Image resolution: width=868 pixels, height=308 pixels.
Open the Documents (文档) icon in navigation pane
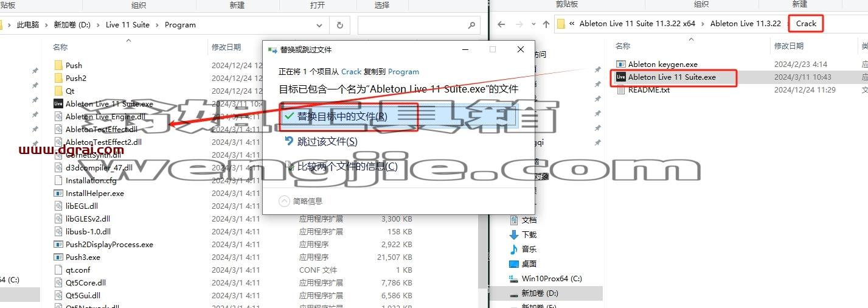513,220
